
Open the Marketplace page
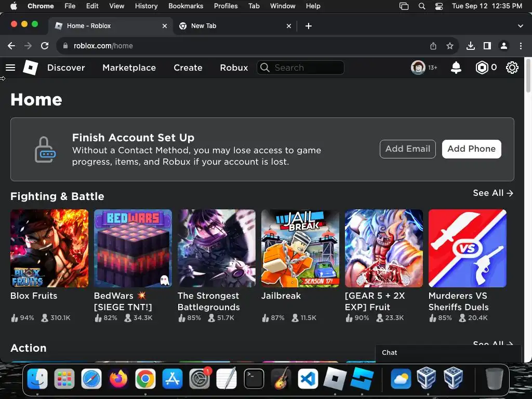(x=129, y=68)
